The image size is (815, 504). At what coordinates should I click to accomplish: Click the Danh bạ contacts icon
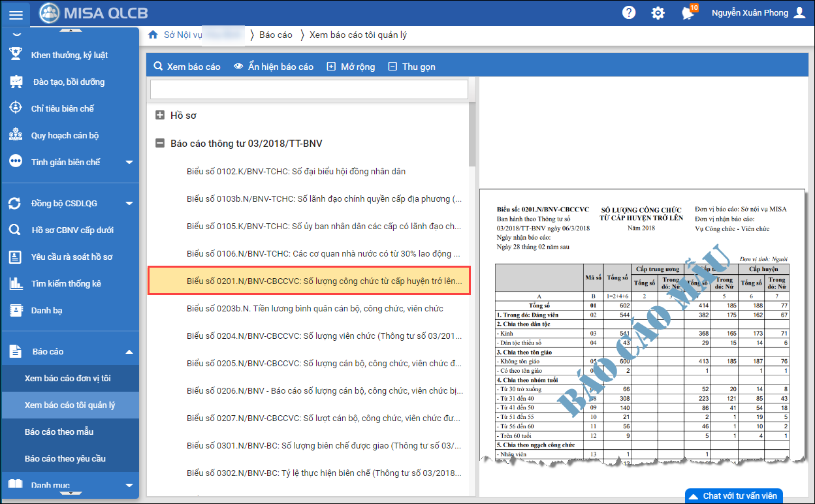pyautogui.click(x=16, y=310)
